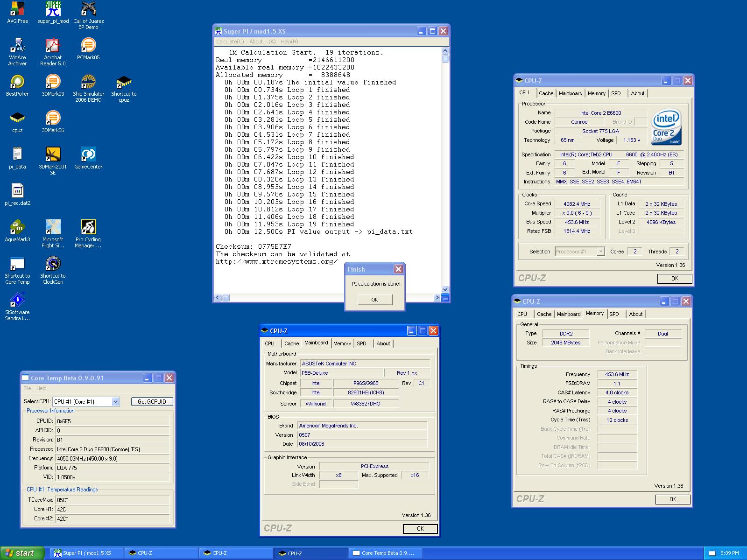Expand Select CPU dropdown in Core Temp
The width and height of the screenshot is (747, 560).
click(x=116, y=401)
